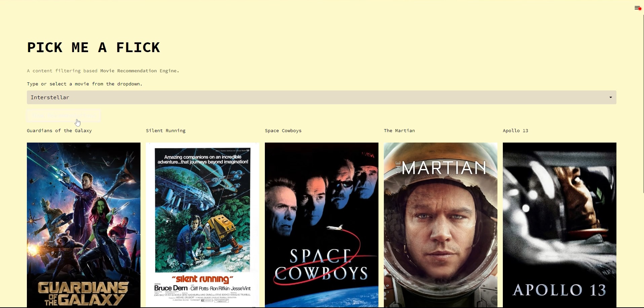Click 'Movie Recommendation Engine' description text
This screenshot has height=308, width=644.
click(x=139, y=71)
